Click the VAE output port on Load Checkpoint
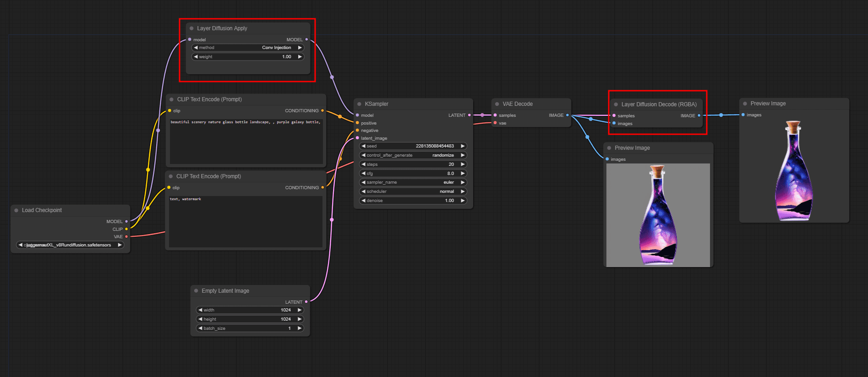The height and width of the screenshot is (377, 868). coord(126,237)
